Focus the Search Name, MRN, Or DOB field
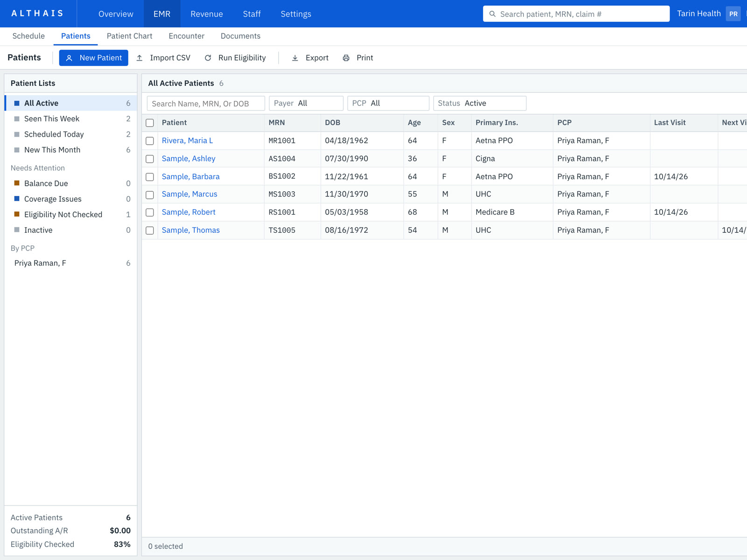 [206, 103]
